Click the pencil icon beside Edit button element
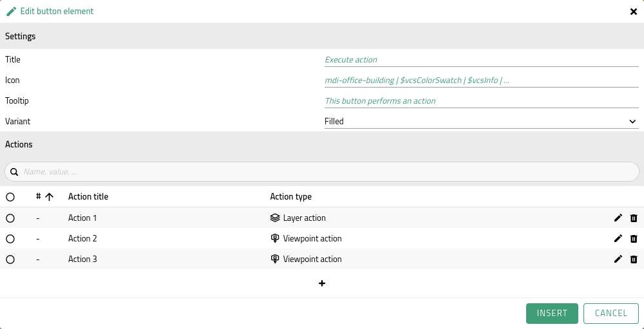Screen dimensions: 644x329 12,11
